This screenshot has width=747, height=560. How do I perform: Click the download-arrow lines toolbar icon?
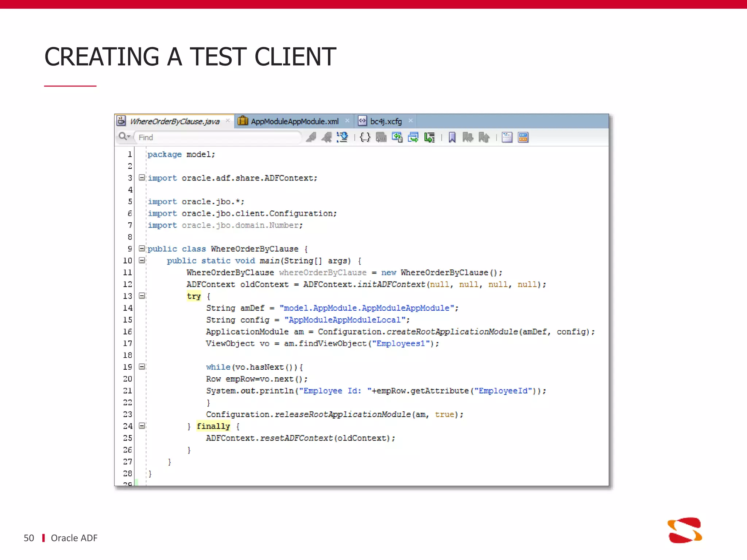(x=342, y=137)
